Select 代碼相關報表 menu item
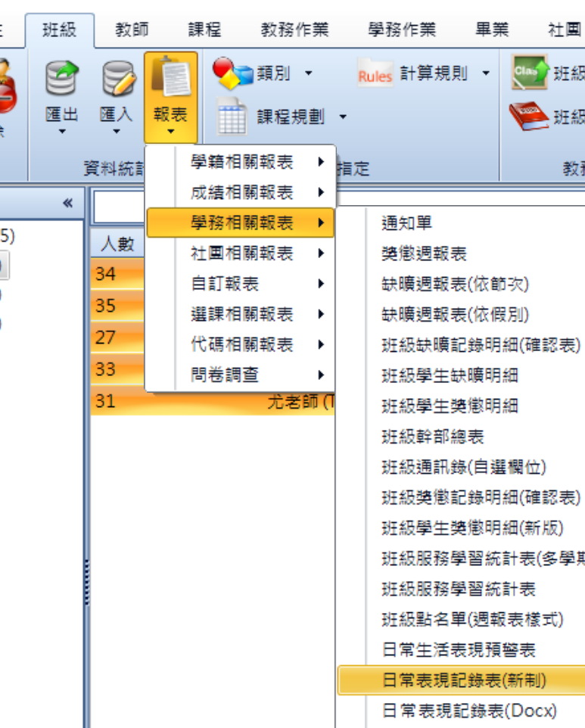 coord(241,344)
